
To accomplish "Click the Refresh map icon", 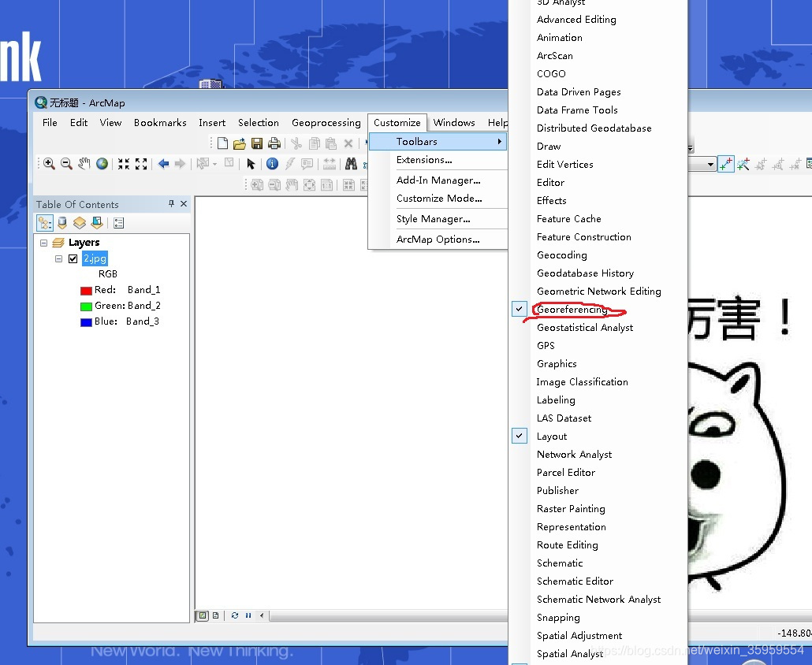I will click(235, 616).
